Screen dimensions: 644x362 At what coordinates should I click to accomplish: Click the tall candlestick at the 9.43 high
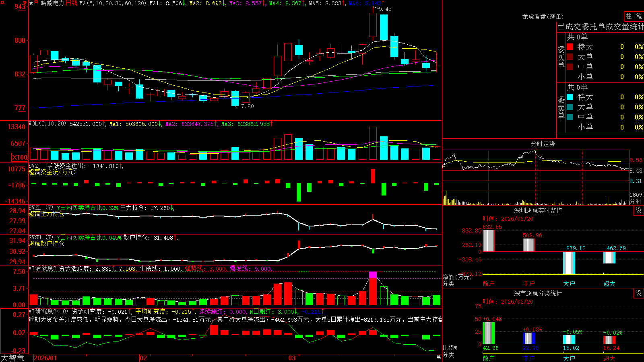click(x=373, y=25)
